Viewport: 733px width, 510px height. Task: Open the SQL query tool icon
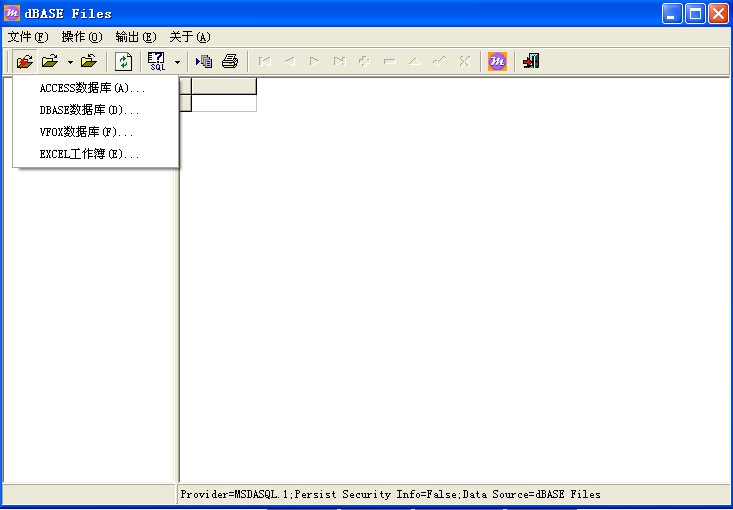[x=157, y=61]
